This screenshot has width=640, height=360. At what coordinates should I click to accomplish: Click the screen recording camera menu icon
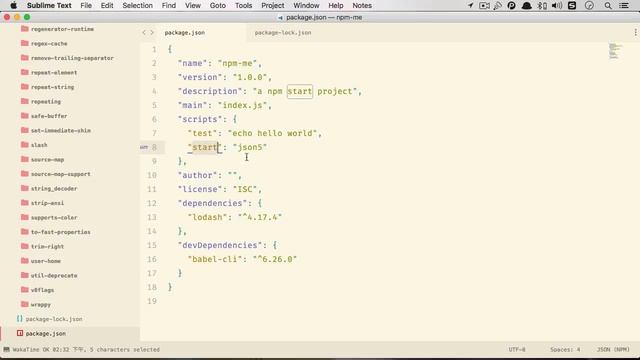(x=484, y=5)
